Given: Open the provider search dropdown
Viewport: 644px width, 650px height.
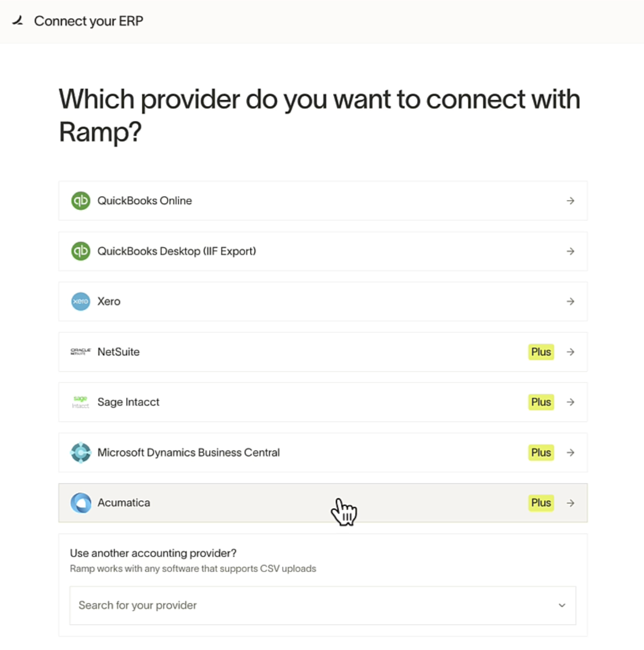Looking at the screenshot, I should pyautogui.click(x=322, y=605).
